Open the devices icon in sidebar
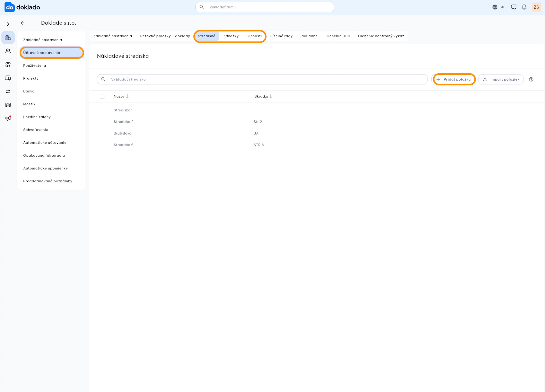The image size is (545, 392). point(8,78)
